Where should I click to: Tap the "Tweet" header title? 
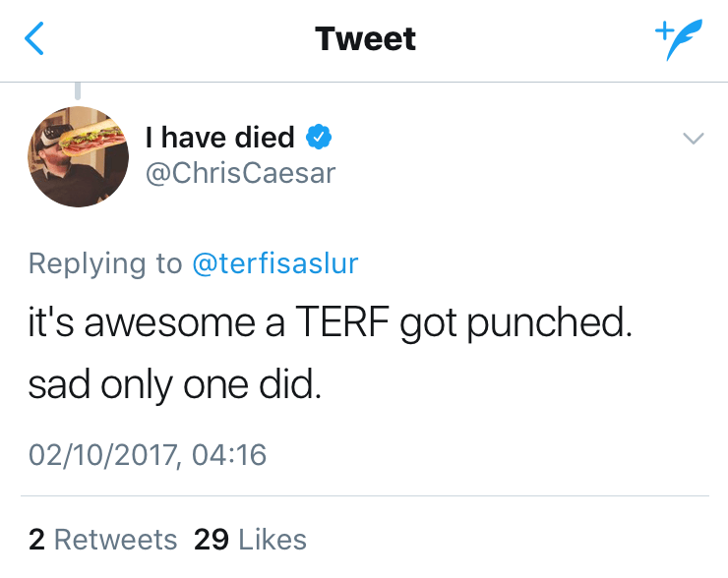[x=365, y=39]
